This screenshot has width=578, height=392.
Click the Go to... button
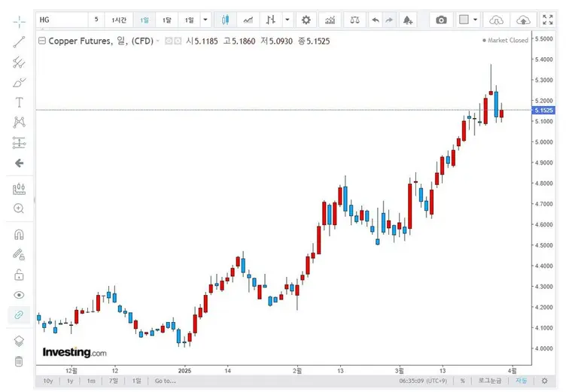tap(165, 381)
